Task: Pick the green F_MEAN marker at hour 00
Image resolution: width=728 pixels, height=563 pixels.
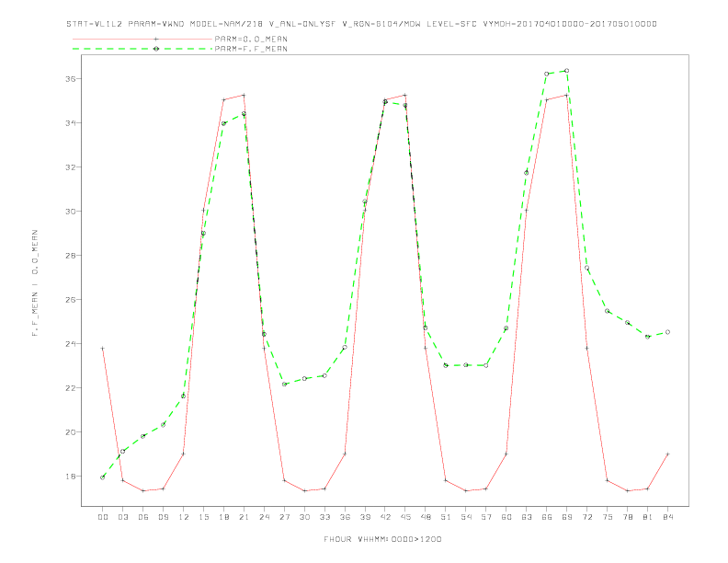Action: (103, 477)
